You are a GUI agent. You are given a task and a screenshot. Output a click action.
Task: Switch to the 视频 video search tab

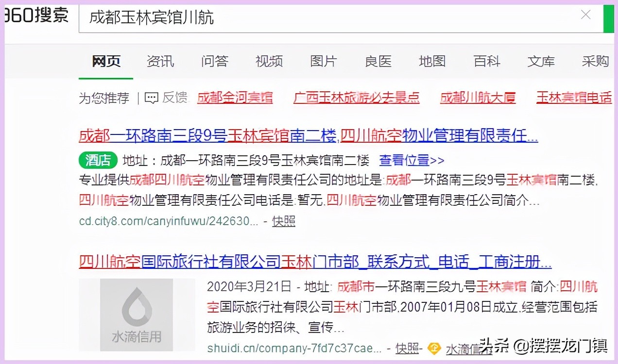(x=269, y=61)
